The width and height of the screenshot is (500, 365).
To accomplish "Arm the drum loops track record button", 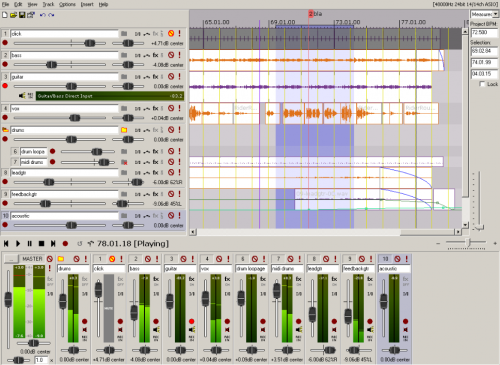I will click(x=53, y=151).
